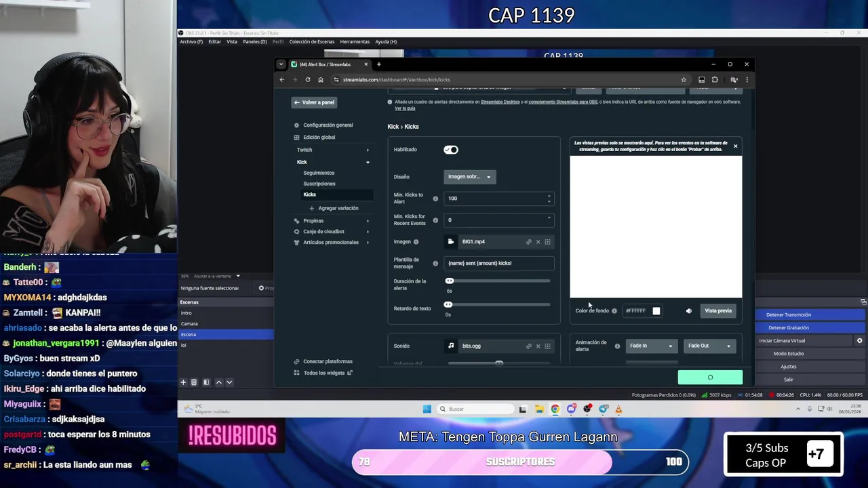Open the Fade In animation dropdown
This screenshot has height=488, width=868.
[651, 346]
